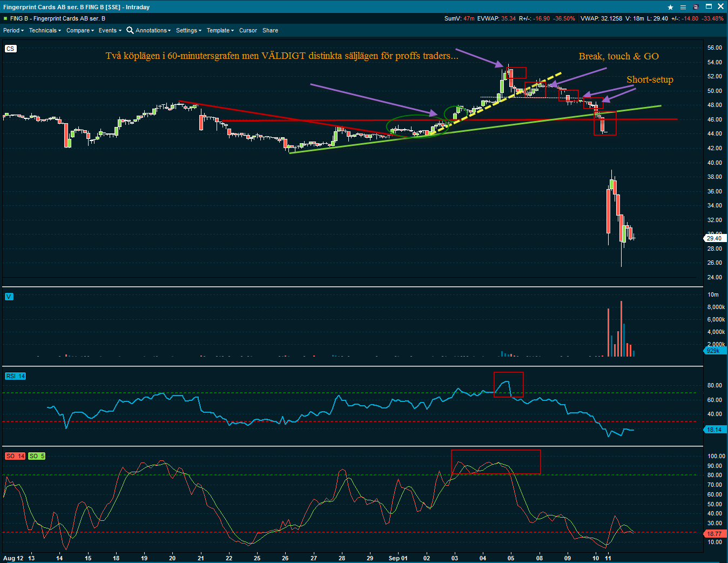The height and width of the screenshot is (563, 728).
Task: Click the 'EVWAP: 35.34' value
Action: [x=496, y=18]
